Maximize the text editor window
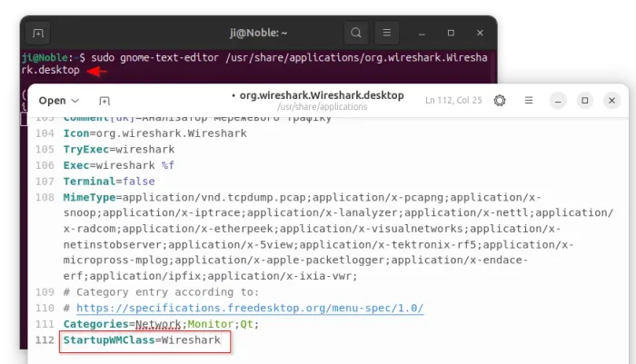The image size is (636, 364). [585, 100]
